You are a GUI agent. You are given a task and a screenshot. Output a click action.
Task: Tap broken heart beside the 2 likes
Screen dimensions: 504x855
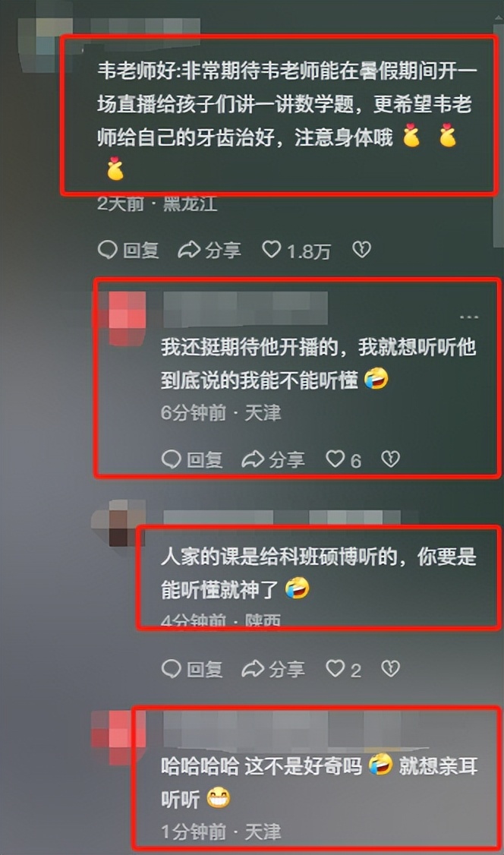pos(391,668)
